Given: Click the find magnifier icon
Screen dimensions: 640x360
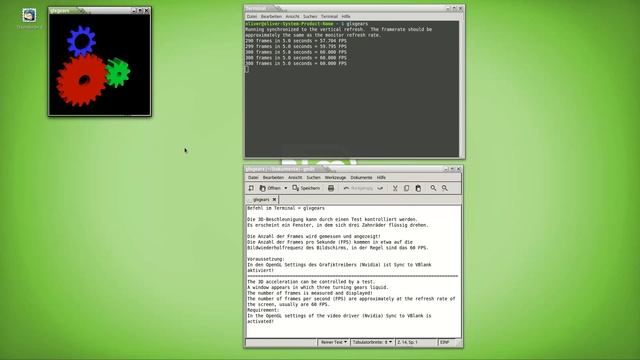Looking at the screenshot, I should click(433, 188).
